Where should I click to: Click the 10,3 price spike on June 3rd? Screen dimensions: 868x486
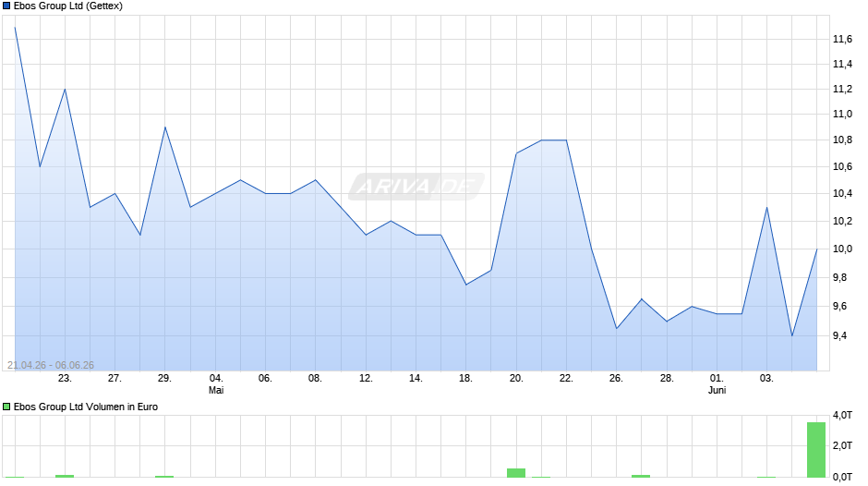pos(766,207)
